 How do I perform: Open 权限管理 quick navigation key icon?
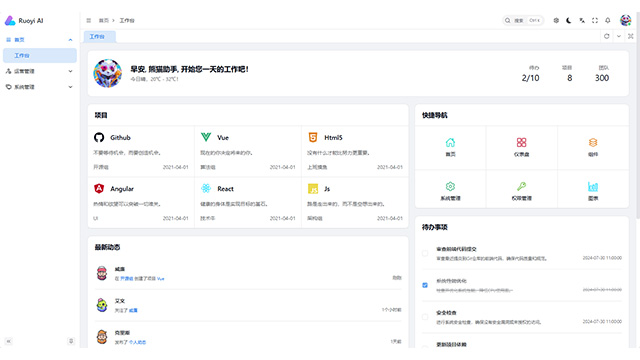tap(521, 187)
